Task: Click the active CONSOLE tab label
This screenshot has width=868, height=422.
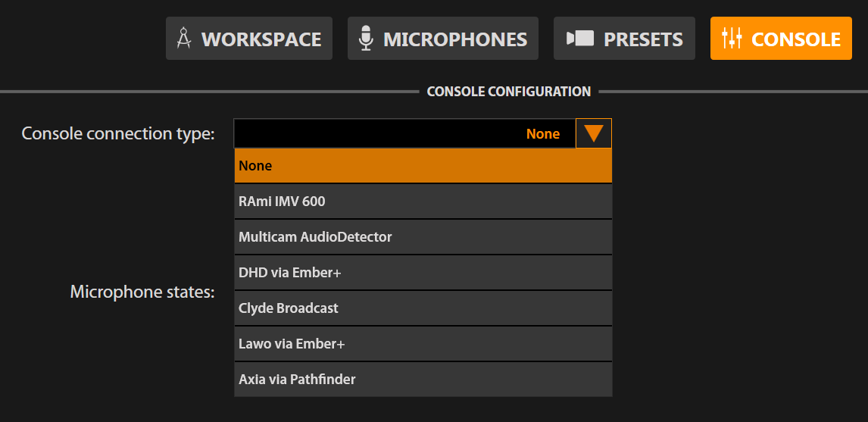Action: click(795, 39)
